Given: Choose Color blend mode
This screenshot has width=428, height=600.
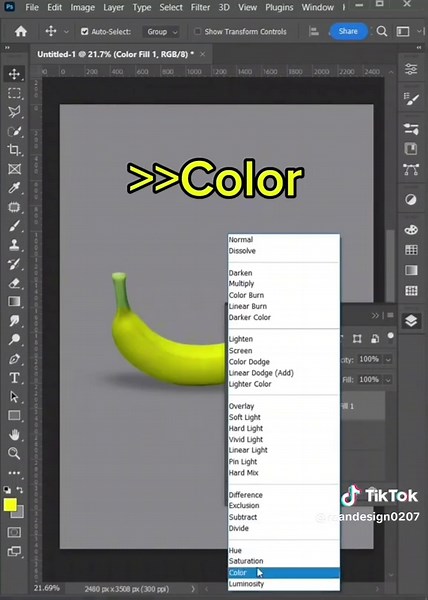Looking at the screenshot, I should [283, 572].
